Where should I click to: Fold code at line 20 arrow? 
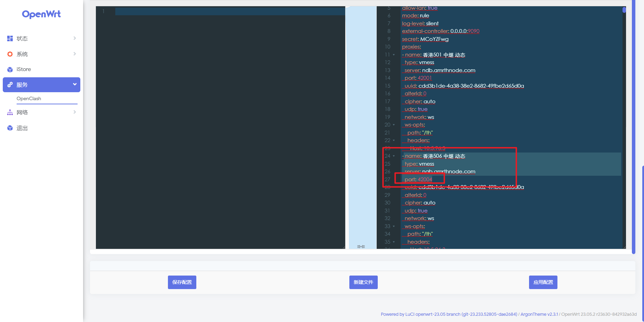pyautogui.click(x=394, y=125)
